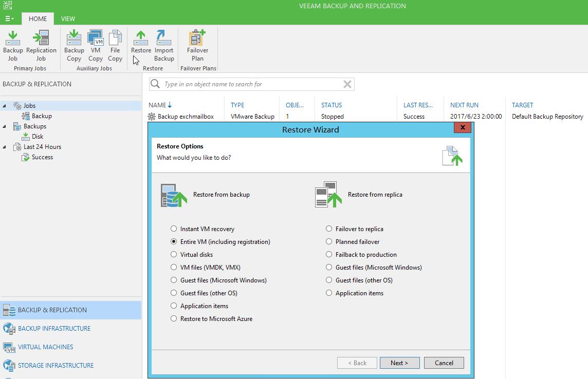Screen dimensions: 588x379
Task: Click the Next > button
Action: click(x=399, y=363)
